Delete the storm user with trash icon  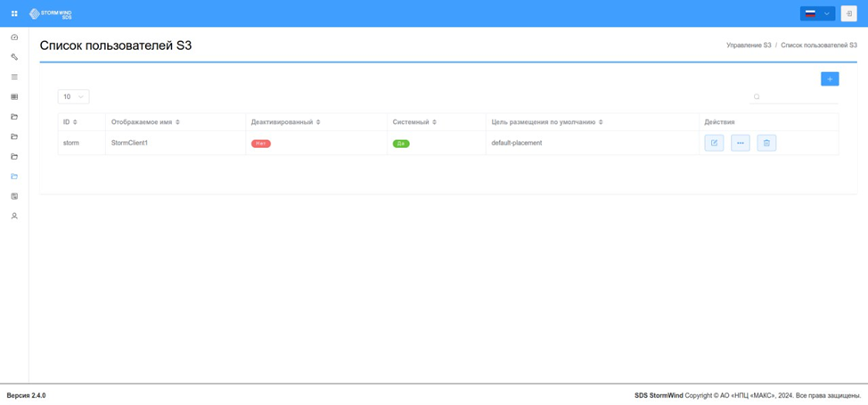[766, 143]
